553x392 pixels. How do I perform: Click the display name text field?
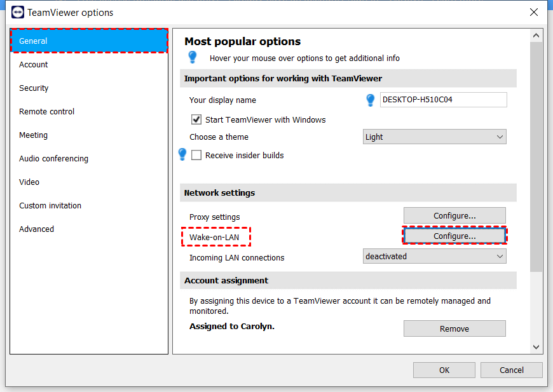(443, 100)
